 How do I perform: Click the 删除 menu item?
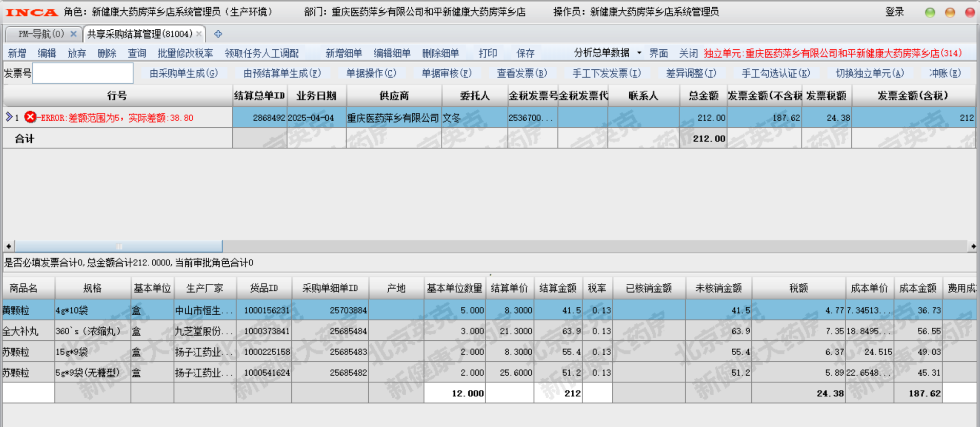(107, 53)
